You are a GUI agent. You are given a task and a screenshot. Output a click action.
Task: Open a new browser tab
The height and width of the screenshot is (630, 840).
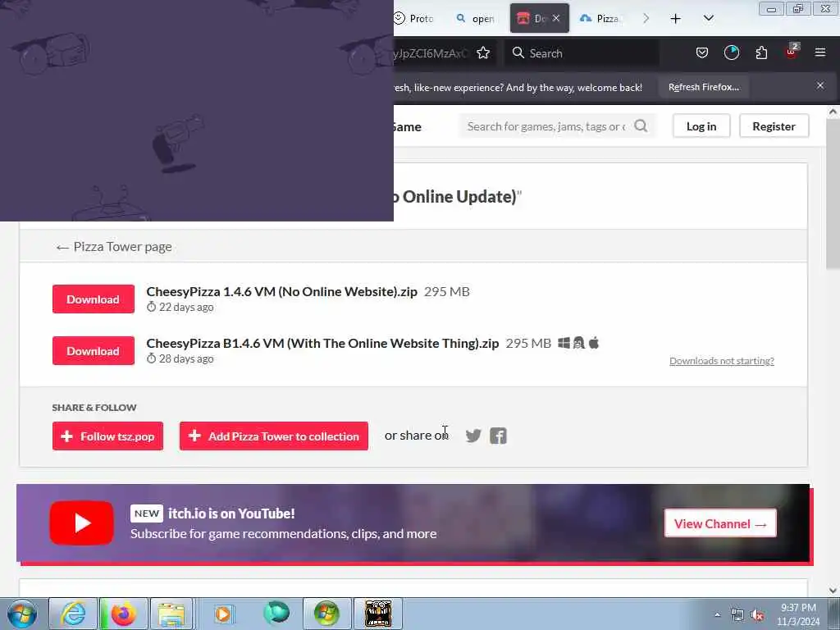[676, 19]
